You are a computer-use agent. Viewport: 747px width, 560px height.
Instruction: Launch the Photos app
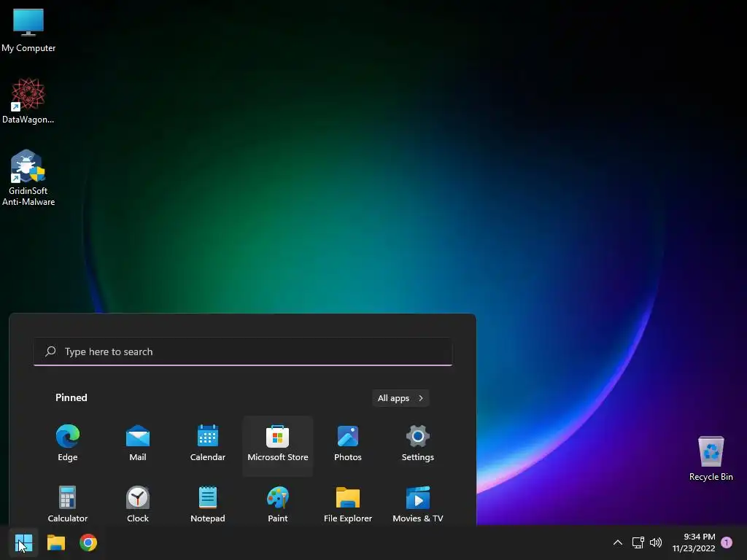[x=348, y=444]
